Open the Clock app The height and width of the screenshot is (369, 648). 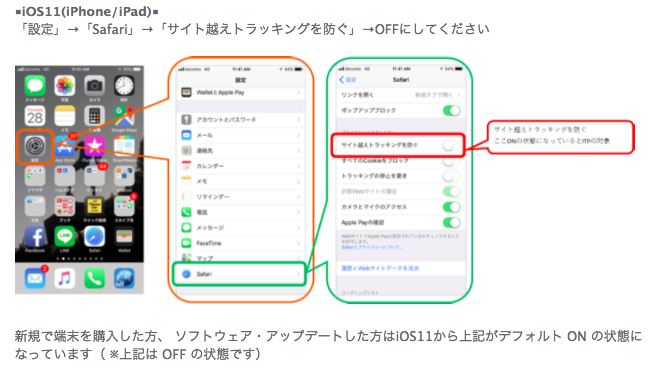click(124, 86)
